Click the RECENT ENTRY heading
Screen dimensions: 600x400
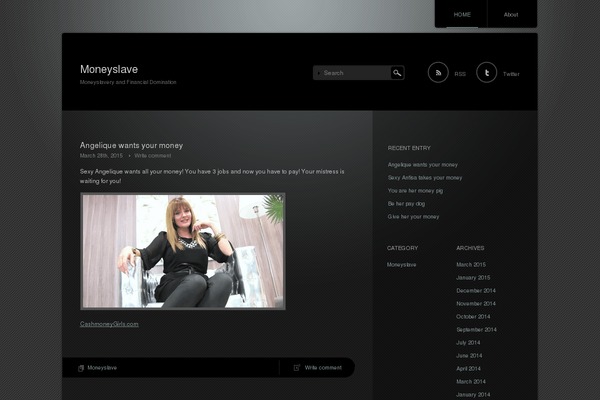tap(409, 148)
